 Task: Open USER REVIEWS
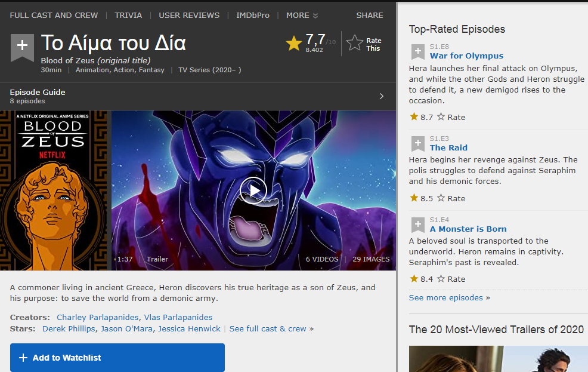(189, 16)
